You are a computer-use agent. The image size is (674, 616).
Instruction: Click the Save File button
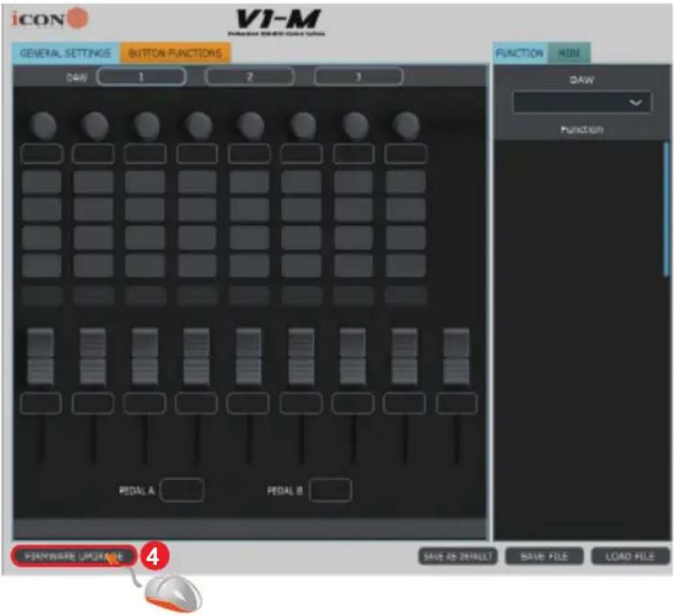click(x=544, y=556)
